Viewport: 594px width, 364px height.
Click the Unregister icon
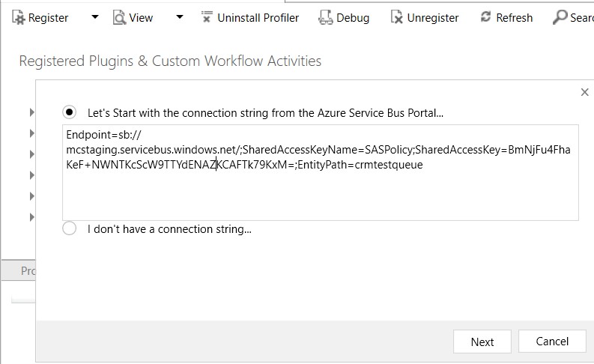click(397, 17)
